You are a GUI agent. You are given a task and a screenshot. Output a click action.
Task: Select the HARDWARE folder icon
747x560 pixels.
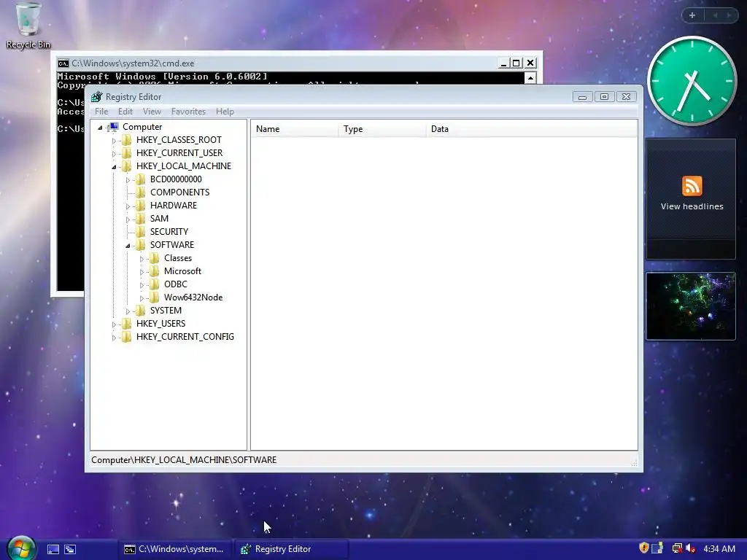pyautogui.click(x=141, y=205)
